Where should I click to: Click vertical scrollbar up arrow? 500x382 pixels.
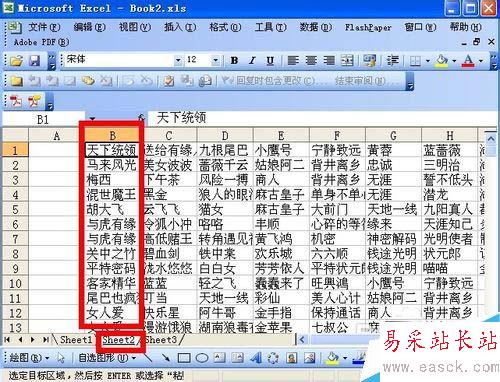pos(490,137)
